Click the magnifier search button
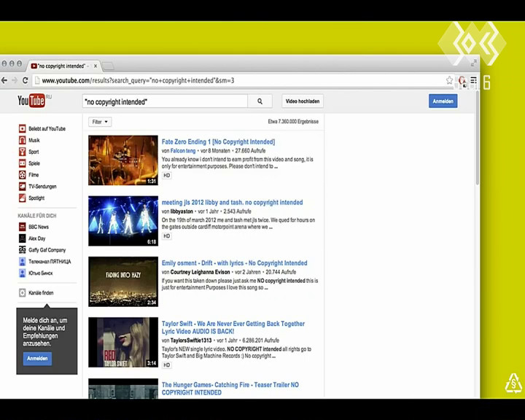Image resolution: width=525 pixels, height=420 pixels. pos(260,101)
